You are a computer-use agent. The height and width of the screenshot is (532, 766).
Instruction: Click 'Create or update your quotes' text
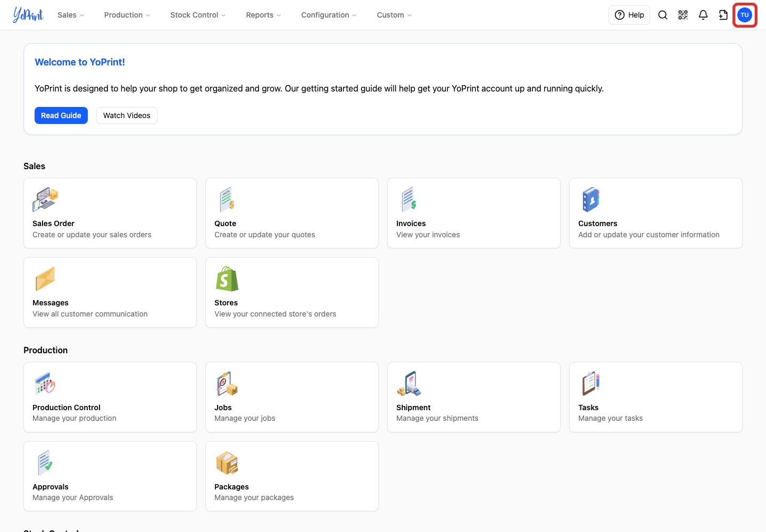[264, 235]
